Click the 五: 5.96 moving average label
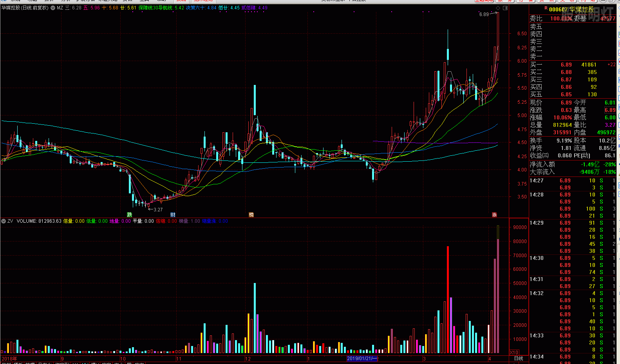This screenshot has width=620, height=364. tap(92, 8)
